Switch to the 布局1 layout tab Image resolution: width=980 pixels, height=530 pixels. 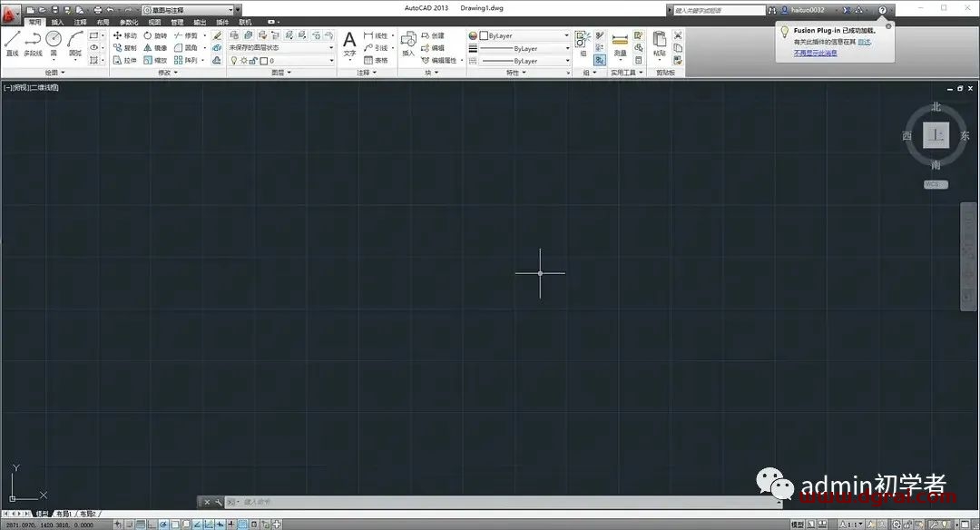64,514
